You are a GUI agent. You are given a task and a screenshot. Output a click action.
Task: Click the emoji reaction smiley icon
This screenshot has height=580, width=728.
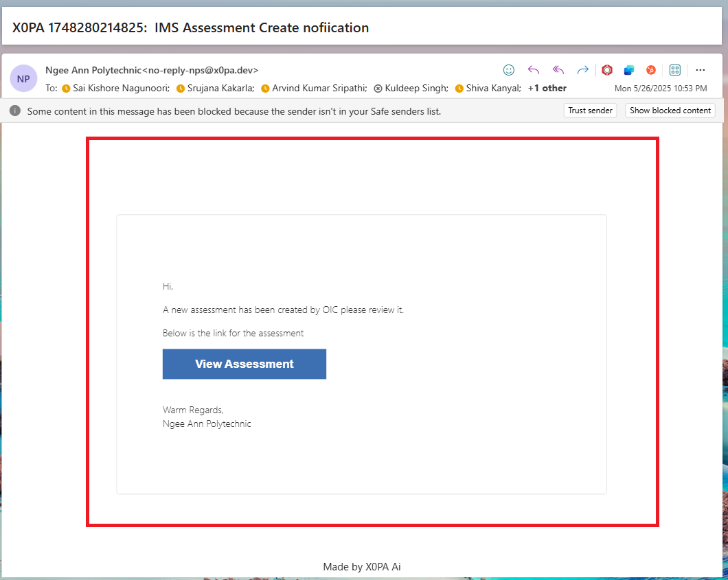pyautogui.click(x=509, y=70)
